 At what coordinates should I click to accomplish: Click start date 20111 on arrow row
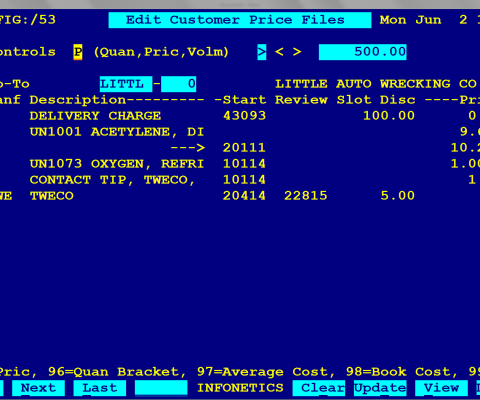coord(244,148)
